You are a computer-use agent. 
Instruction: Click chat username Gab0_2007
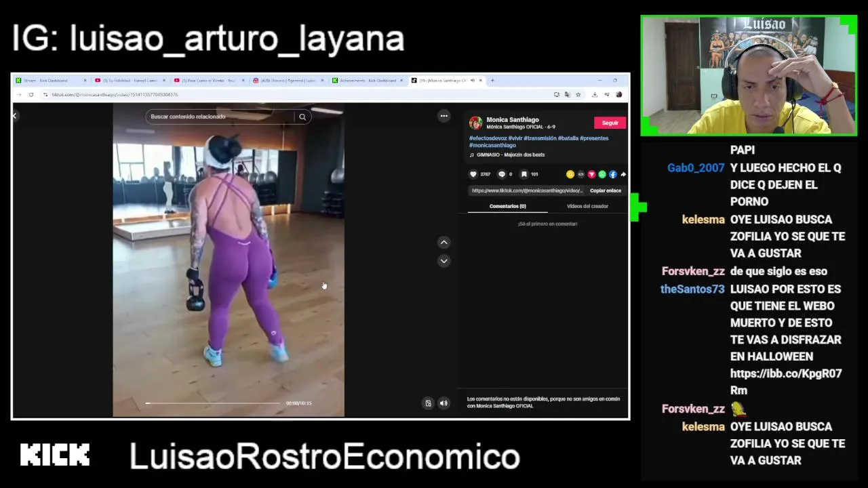[x=696, y=168]
